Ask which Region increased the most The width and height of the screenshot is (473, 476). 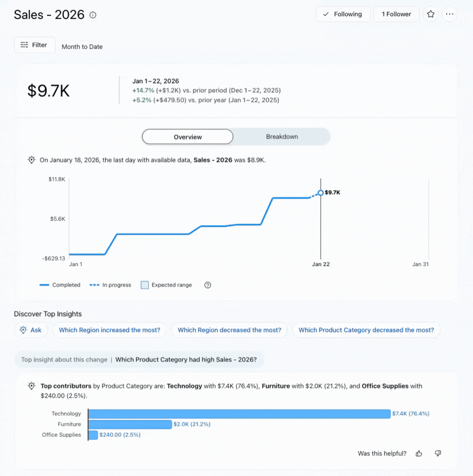point(109,330)
